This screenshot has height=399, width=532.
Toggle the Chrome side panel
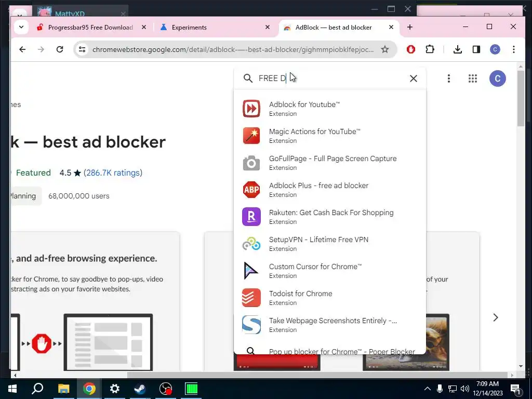tap(476, 49)
